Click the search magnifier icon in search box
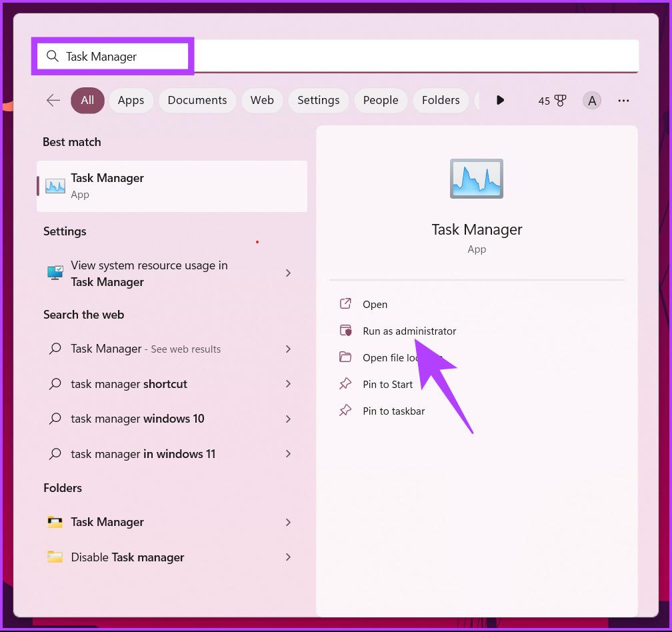This screenshot has height=632, width=672. (x=52, y=56)
